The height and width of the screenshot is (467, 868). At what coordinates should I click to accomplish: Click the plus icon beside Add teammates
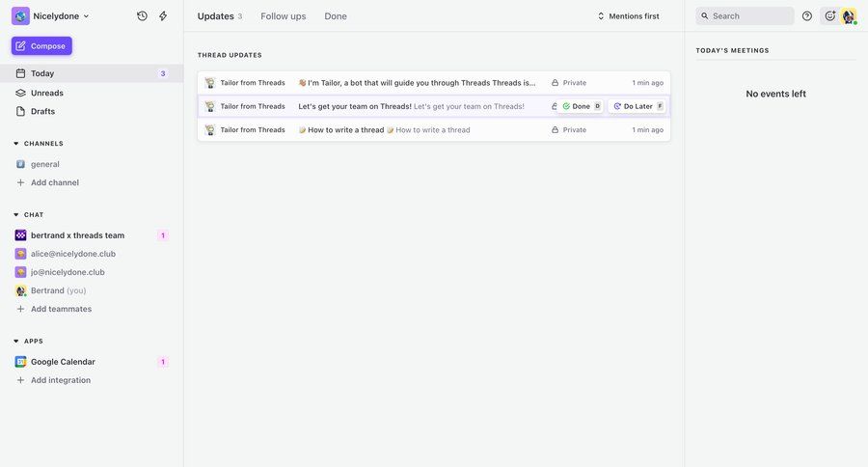tap(20, 309)
